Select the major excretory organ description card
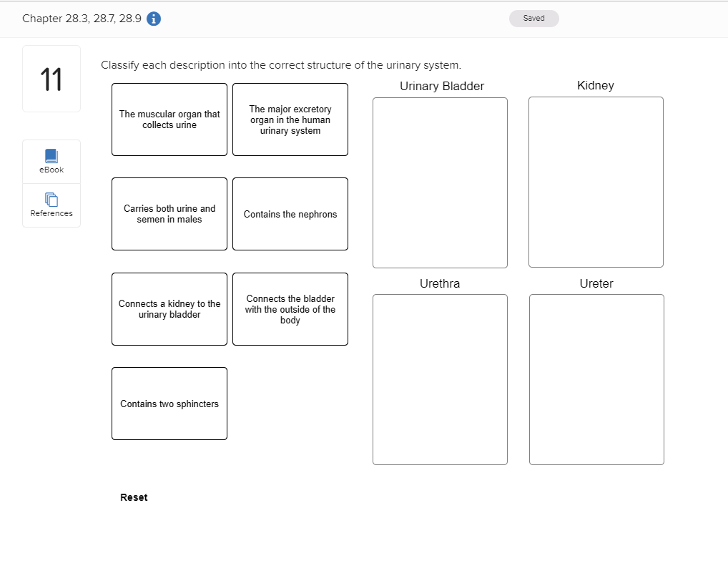This screenshot has height=576, width=728. [290, 119]
